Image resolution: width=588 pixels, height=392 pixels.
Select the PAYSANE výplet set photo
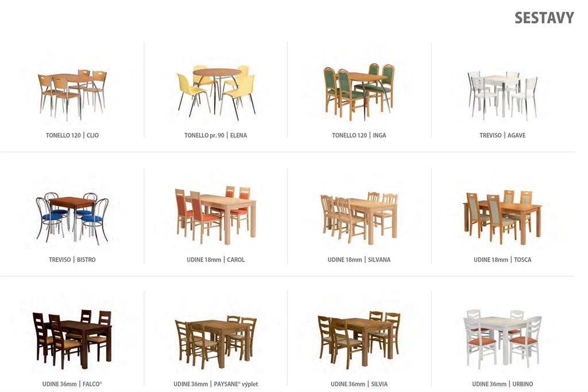(216, 342)
